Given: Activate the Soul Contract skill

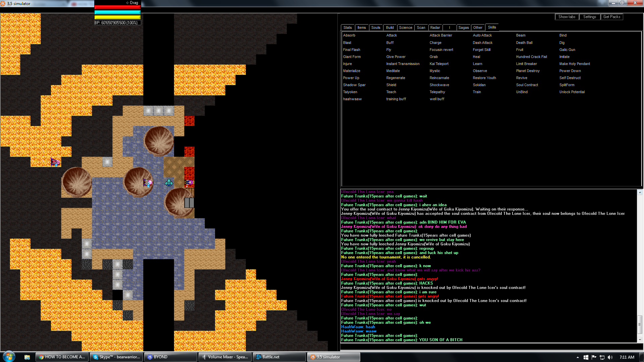Looking at the screenshot, I should (x=527, y=85).
